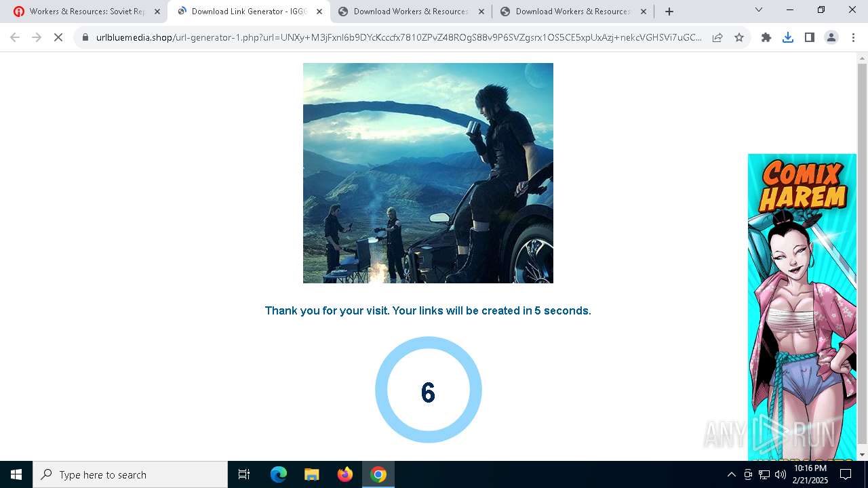Image resolution: width=868 pixels, height=488 pixels.
Task: Open the Comix Harem advertisement banner
Action: 802,307
